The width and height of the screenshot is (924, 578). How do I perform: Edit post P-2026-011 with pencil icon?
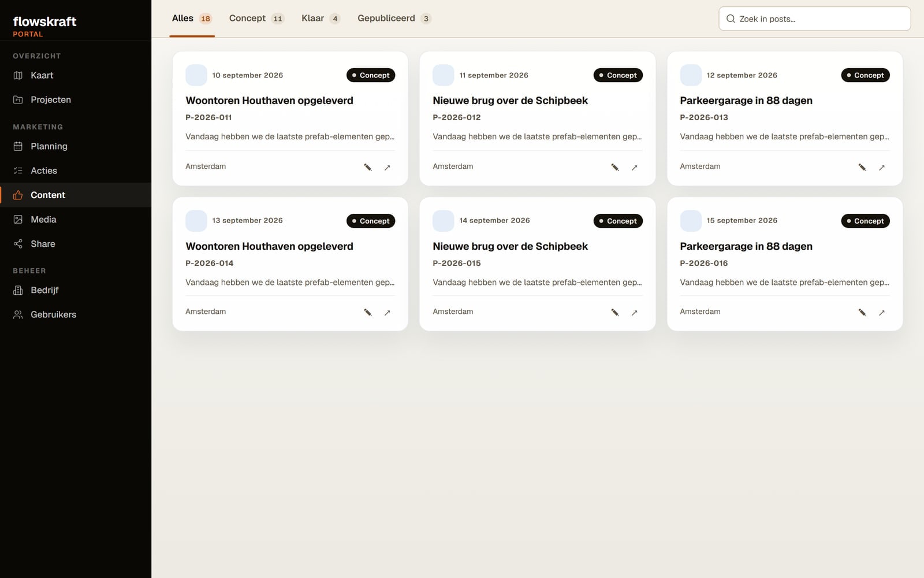pos(368,167)
